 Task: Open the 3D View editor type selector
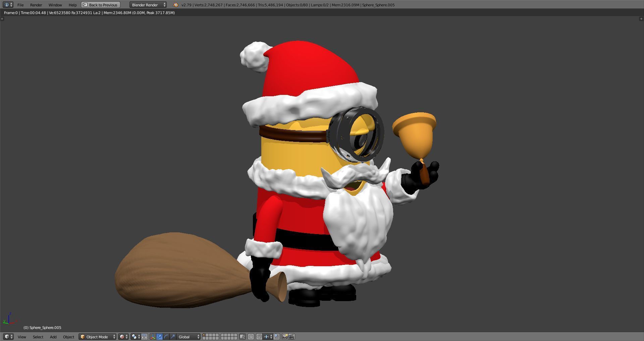(8, 337)
